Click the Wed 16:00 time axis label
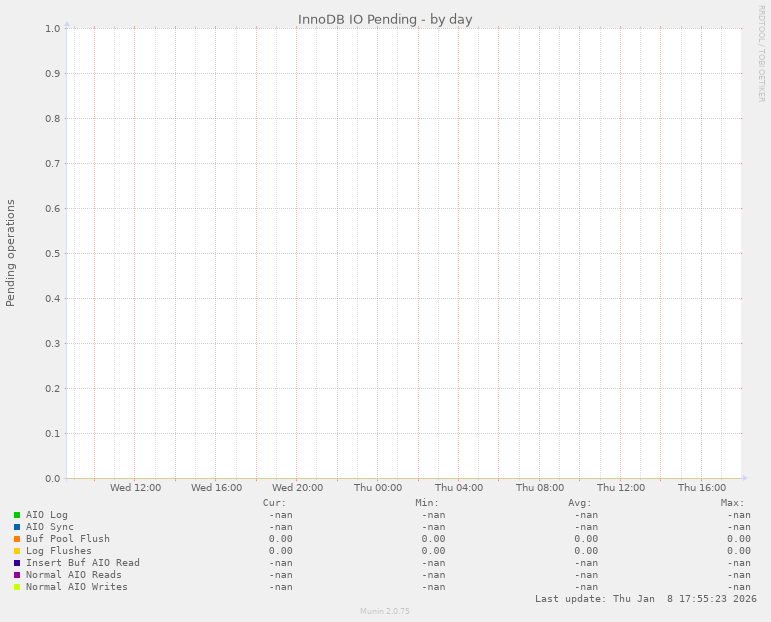 (216, 488)
